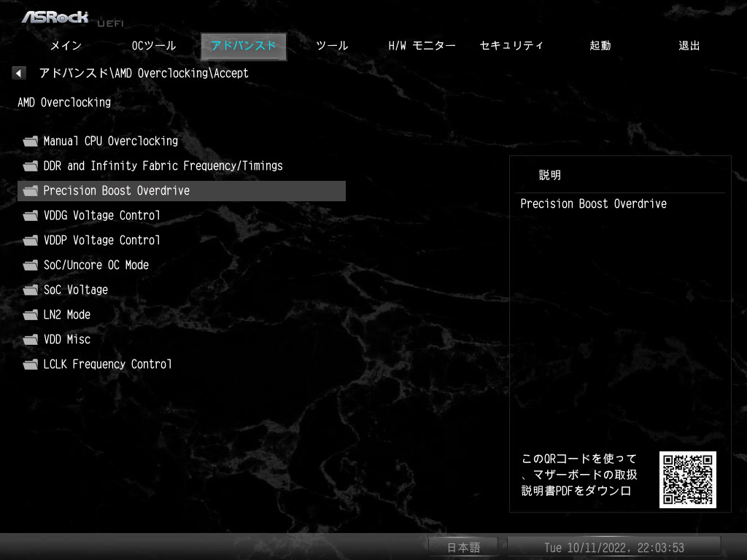
Task: Click the このQRコードを使って instruction text
Action: 579,475
